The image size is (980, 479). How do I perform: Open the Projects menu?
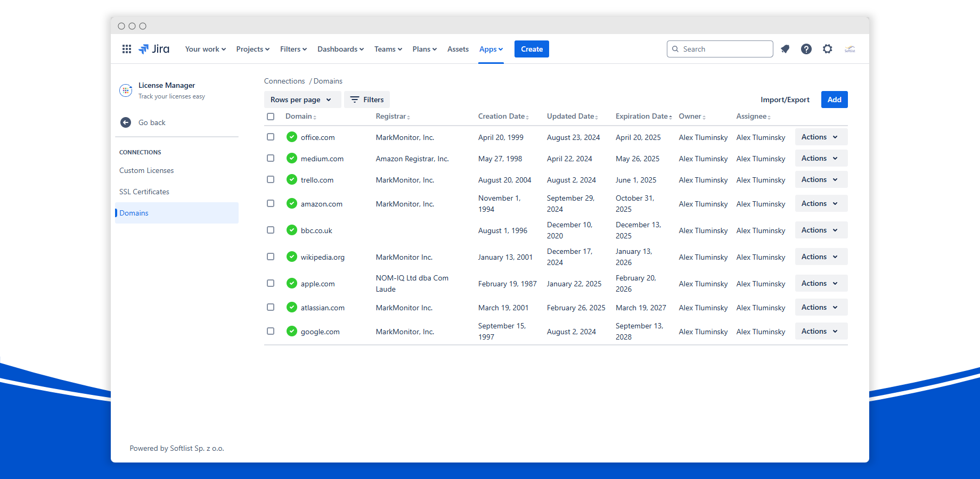253,49
